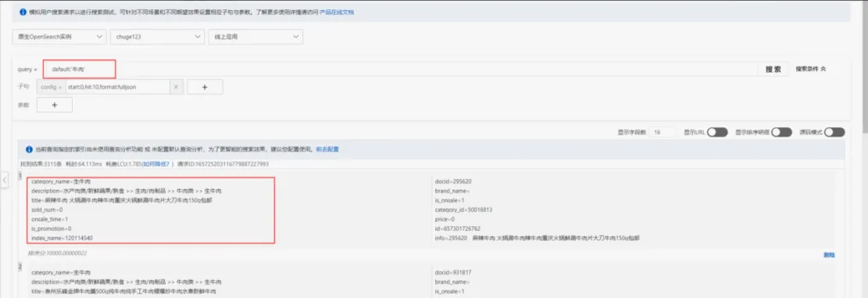Click the 显示字段数 field showing 16

click(663, 132)
